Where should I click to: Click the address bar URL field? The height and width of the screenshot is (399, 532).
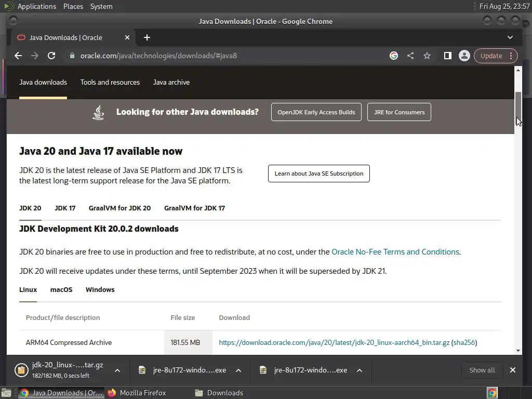(x=224, y=56)
